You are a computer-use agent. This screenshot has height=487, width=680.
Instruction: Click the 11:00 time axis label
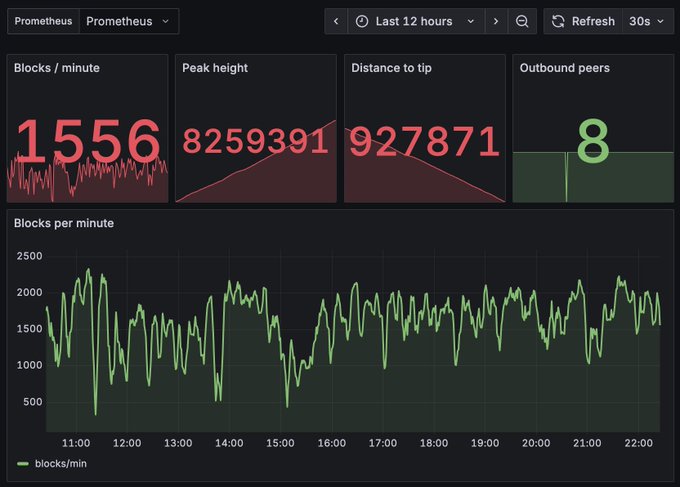[x=76, y=443]
